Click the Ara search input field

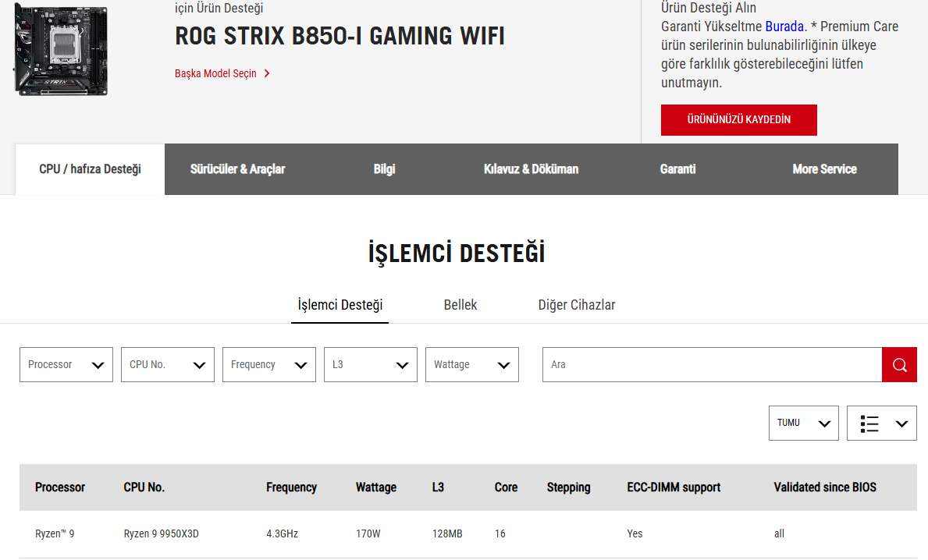point(712,365)
